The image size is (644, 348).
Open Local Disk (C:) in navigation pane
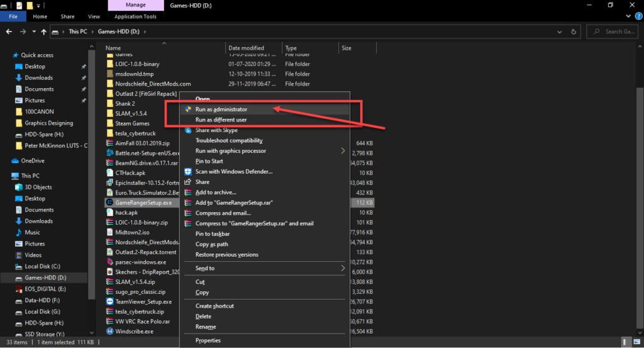[42, 266]
